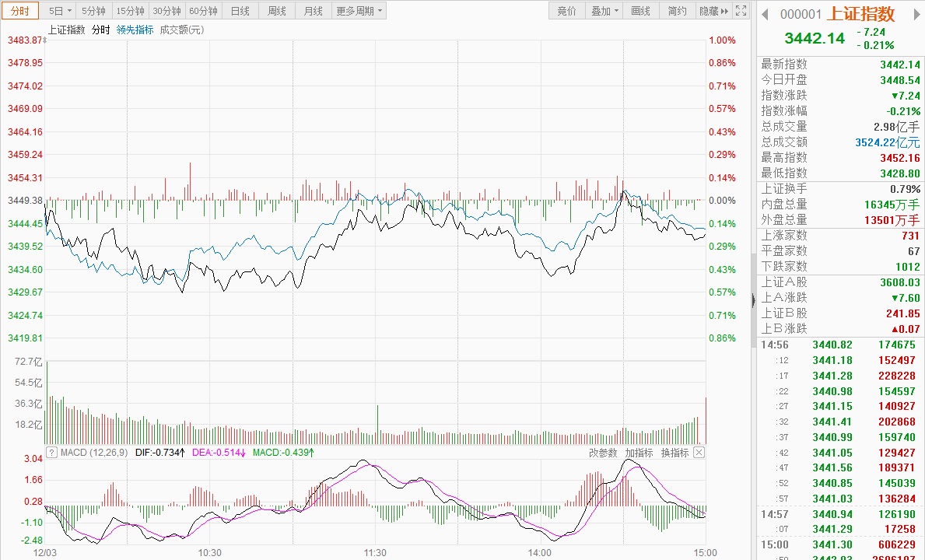Click the 上证指数 chart legend label
Viewport: 925px width, 560px height.
click(x=67, y=30)
